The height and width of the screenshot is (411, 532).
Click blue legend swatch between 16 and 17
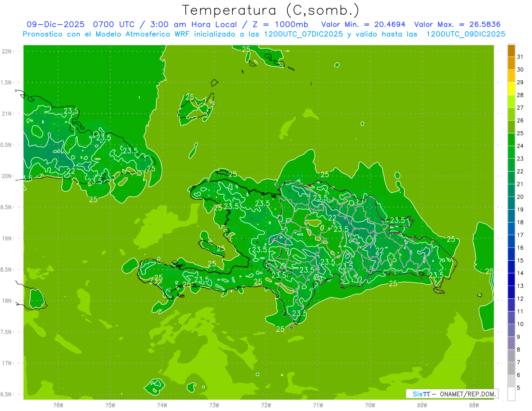(511, 242)
